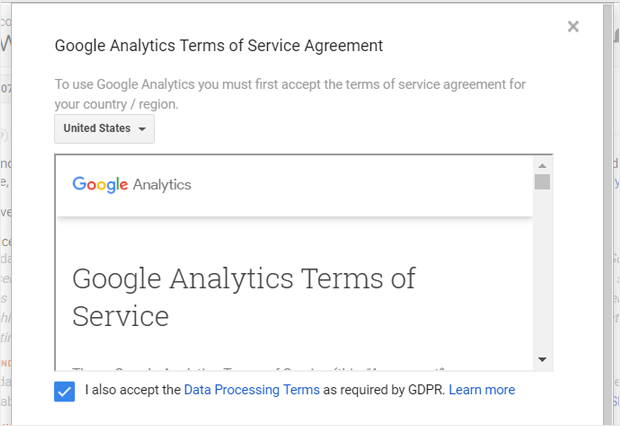Click the cut-off text at pane bottom
The width and height of the screenshot is (620, 426).
click(x=258, y=369)
